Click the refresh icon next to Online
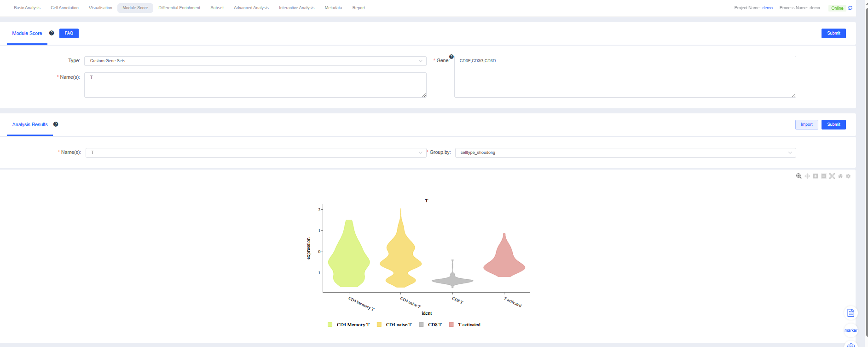Viewport: 868px width, 347px height. pos(850,8)
